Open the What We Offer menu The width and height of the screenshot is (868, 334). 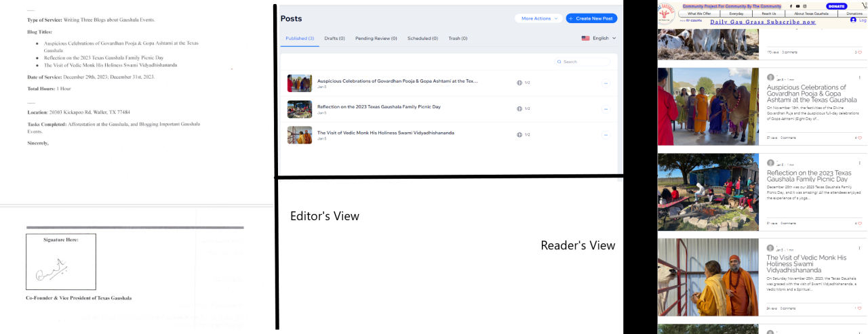(x=699, y=14)
